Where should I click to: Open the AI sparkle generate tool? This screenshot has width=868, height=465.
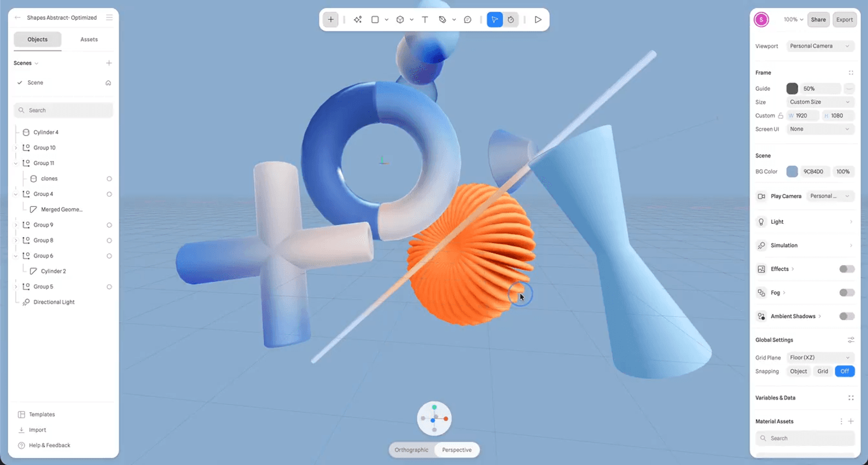[x=358, y=20]
